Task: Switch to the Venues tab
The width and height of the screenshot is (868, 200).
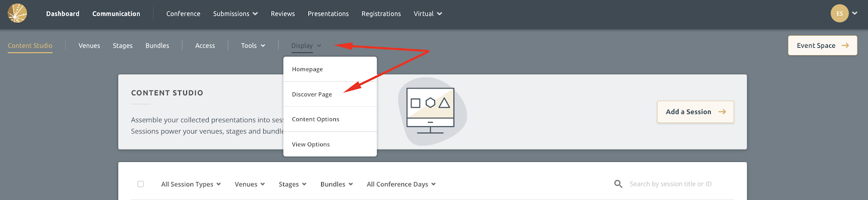Action: [x=89, y=46]
